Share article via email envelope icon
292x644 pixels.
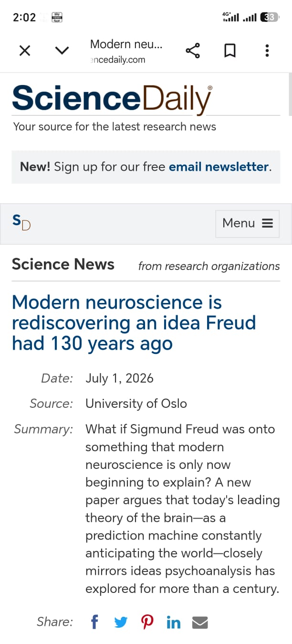(x=200, y=623)
